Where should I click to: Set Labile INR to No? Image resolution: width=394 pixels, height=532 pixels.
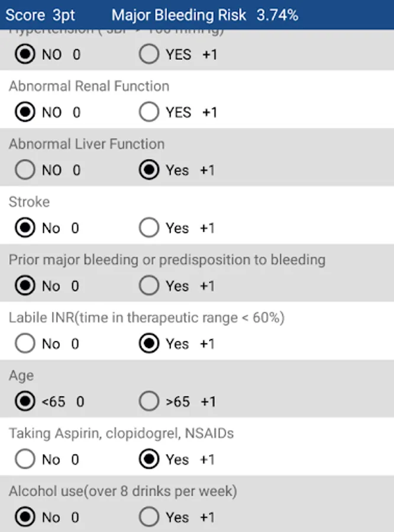pos(25,344)
